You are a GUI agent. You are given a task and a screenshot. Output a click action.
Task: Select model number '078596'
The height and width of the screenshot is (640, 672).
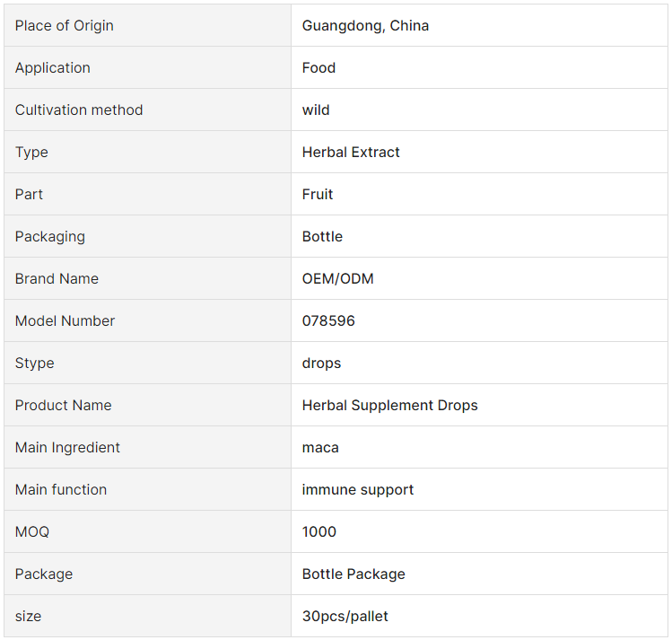click(x=328, y=320)
